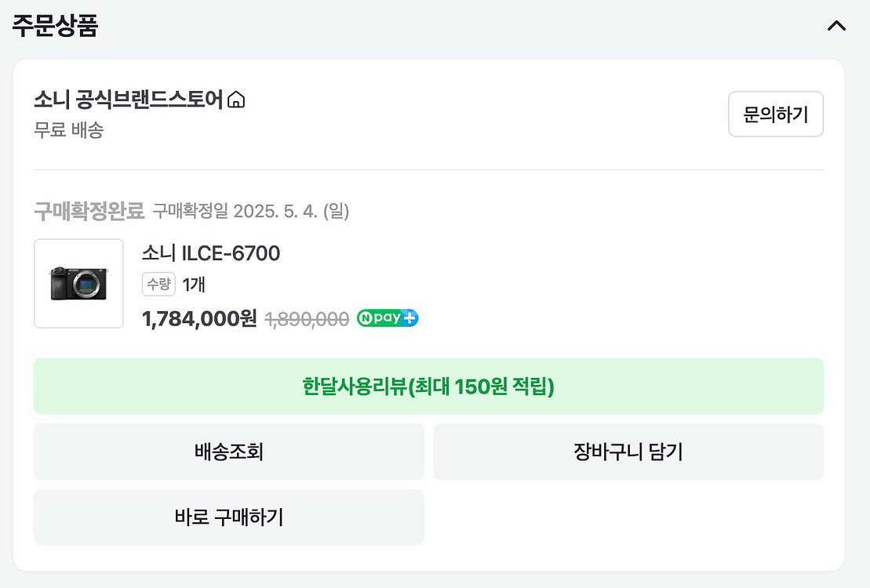Open the 소니 ILCE-6700 product title
This screenshot has height=588, width=870.
(211, 253)
